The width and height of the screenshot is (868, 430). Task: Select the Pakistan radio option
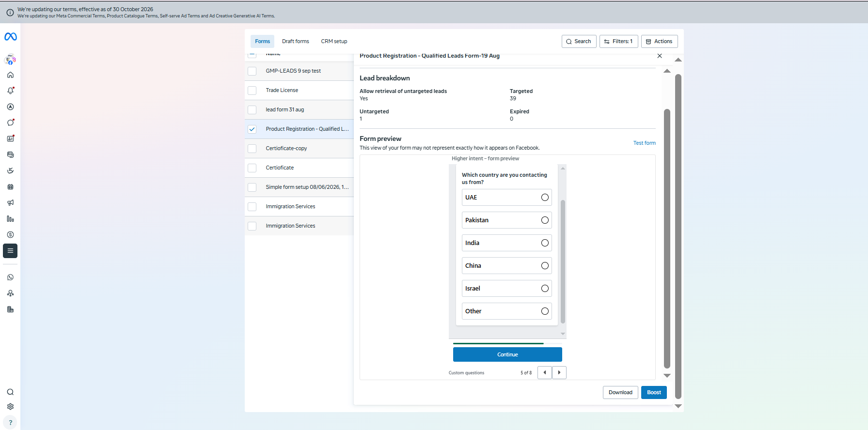[x=545, y=220]
